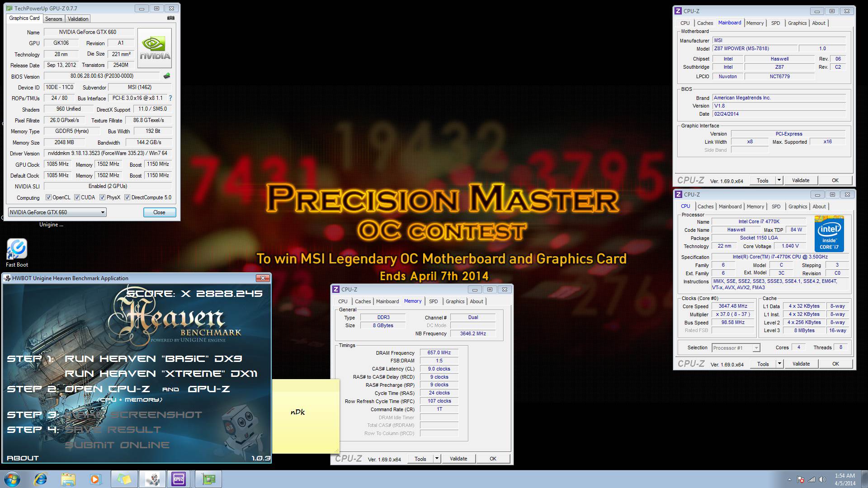Image resolution: width=868 pixels, height=488 pixels.
Task: Click the DRAM Frequency value 657.0 MHz
Action: [x=439, y=352]
